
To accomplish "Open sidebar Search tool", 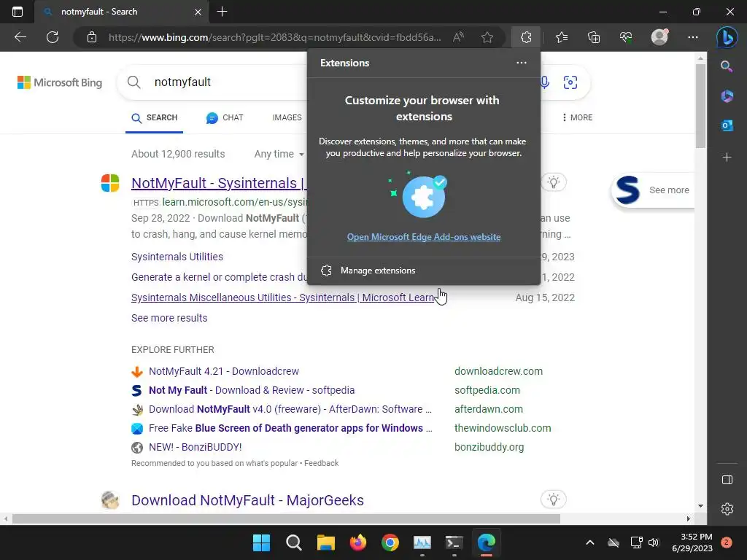I will (x=727, y=66).
